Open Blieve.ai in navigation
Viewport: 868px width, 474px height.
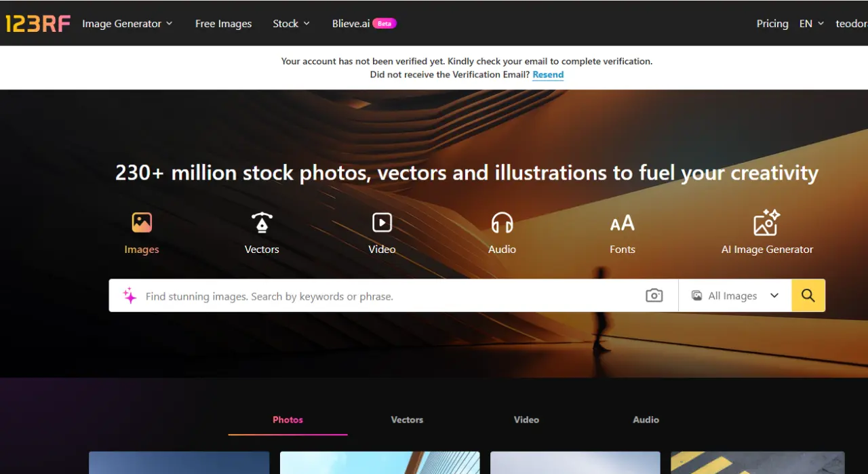click(x=351, y=23)
